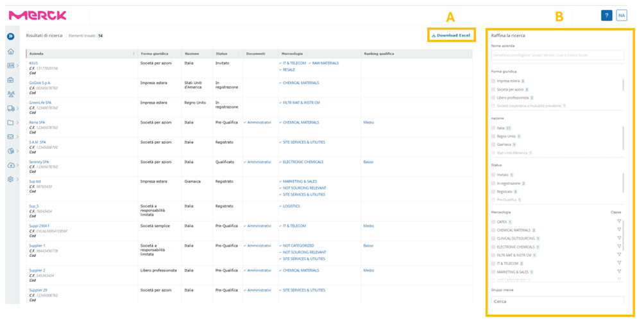Open the ASUS company link

click(33, 63)
